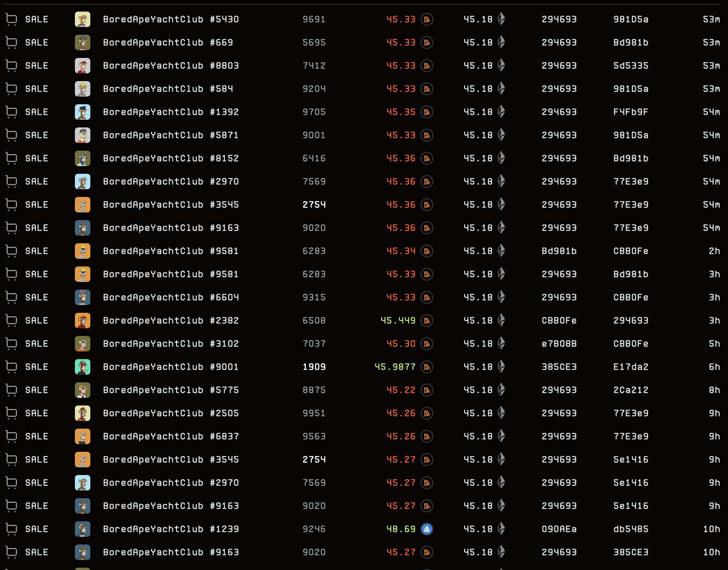Click the rarity rank 1909
728x570 pixels.
coord(314,367)
